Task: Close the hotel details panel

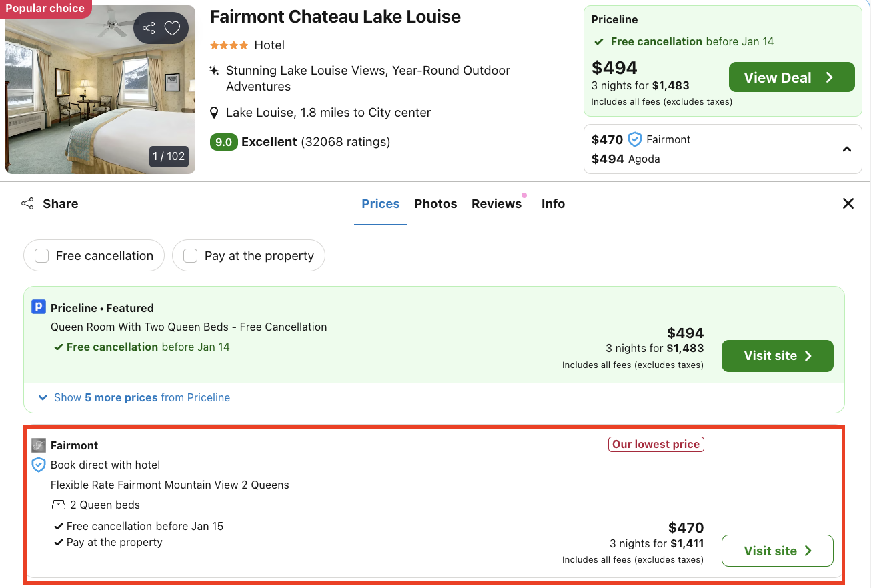Action: click(848, 204)
